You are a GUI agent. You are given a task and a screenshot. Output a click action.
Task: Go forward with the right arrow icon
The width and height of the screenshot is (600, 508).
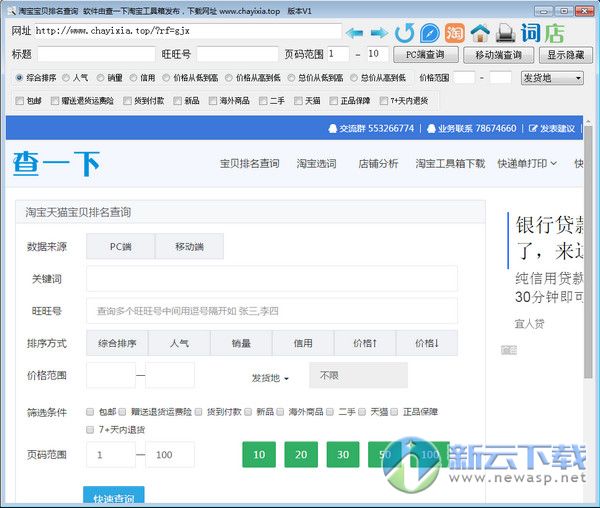click(379, 33)
